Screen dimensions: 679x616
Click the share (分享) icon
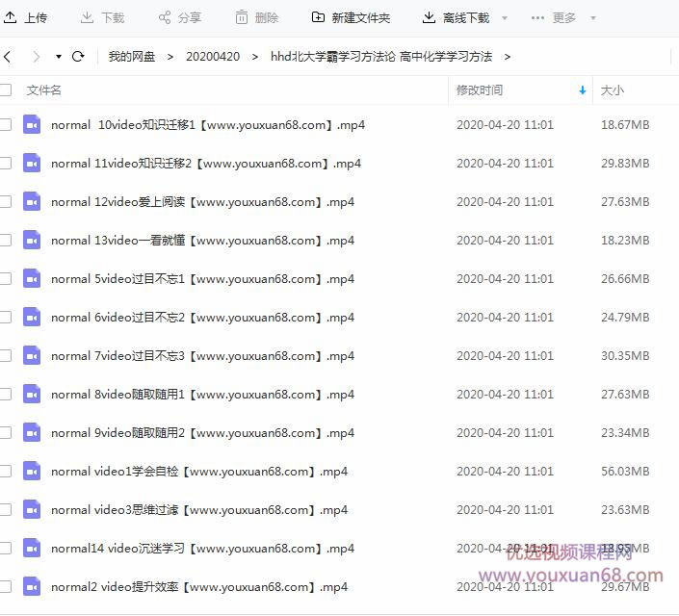pos(165,17)
